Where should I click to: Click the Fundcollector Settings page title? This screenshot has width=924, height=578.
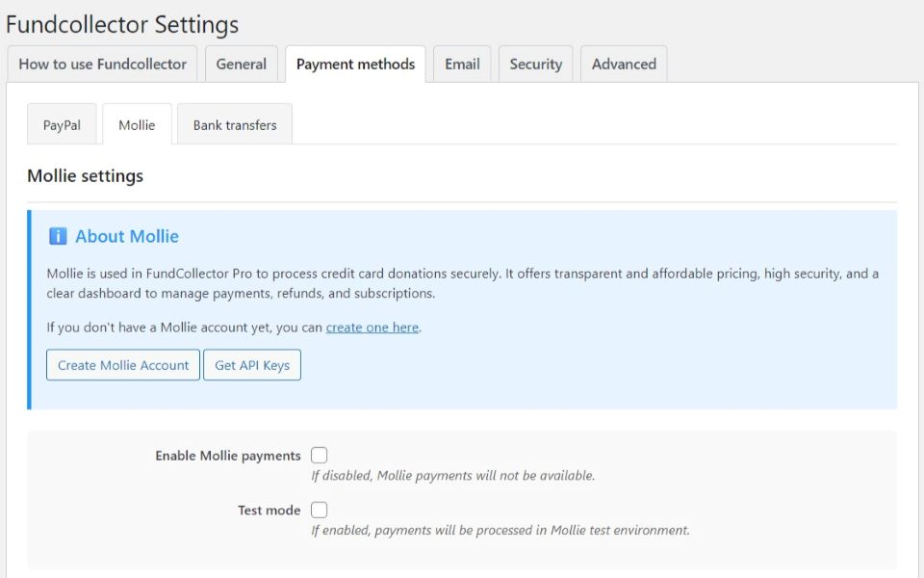tap(122, 24)
